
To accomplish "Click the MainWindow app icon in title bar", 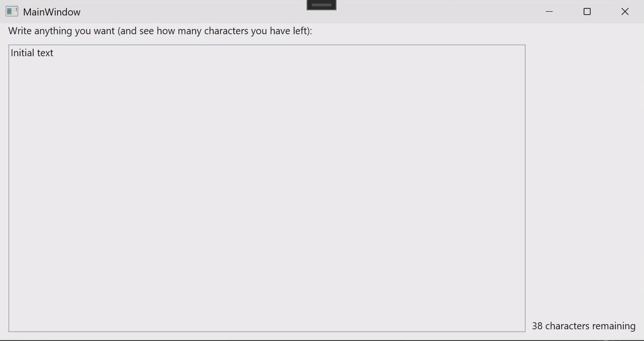I will click(x=12, y=12).
